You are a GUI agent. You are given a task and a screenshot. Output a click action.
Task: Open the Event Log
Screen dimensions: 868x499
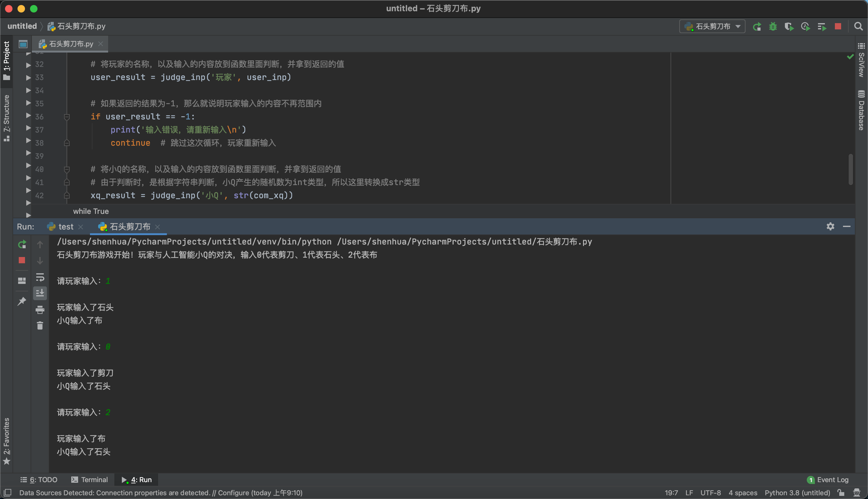pyautogui.click(x=828, y=480)
